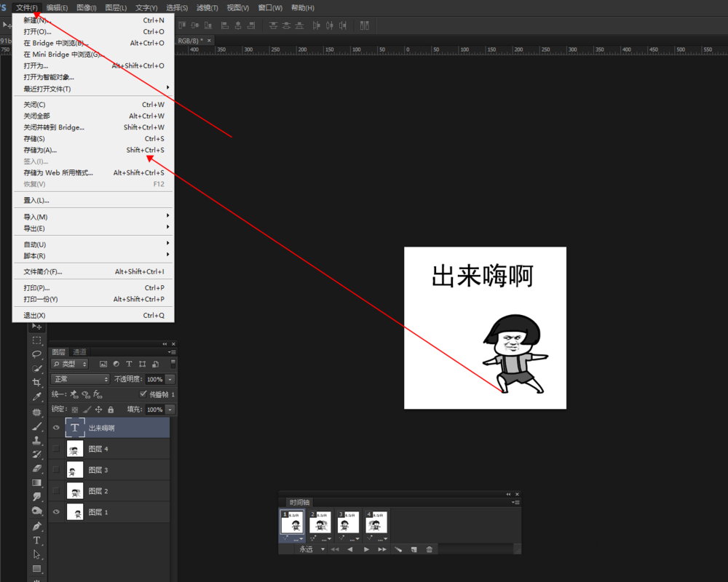Viewport: 728px width, 582px height.
Task: Open the timeline panel flyout menu
Action: coord(515,502)
